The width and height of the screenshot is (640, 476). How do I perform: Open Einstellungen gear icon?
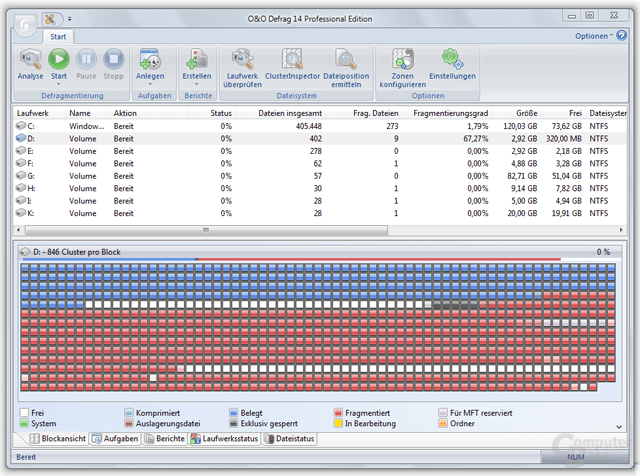(x=452, y=59)
